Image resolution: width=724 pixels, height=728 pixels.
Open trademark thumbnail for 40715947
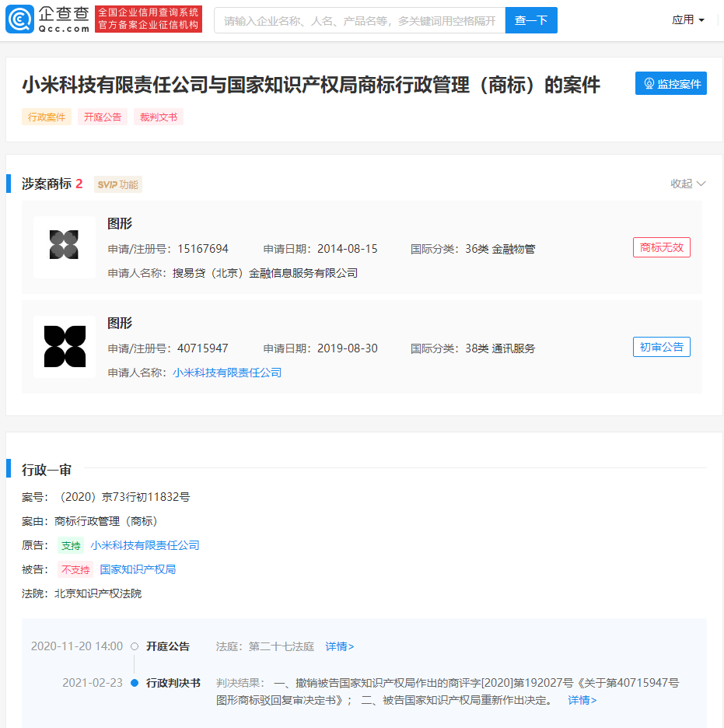65,346
